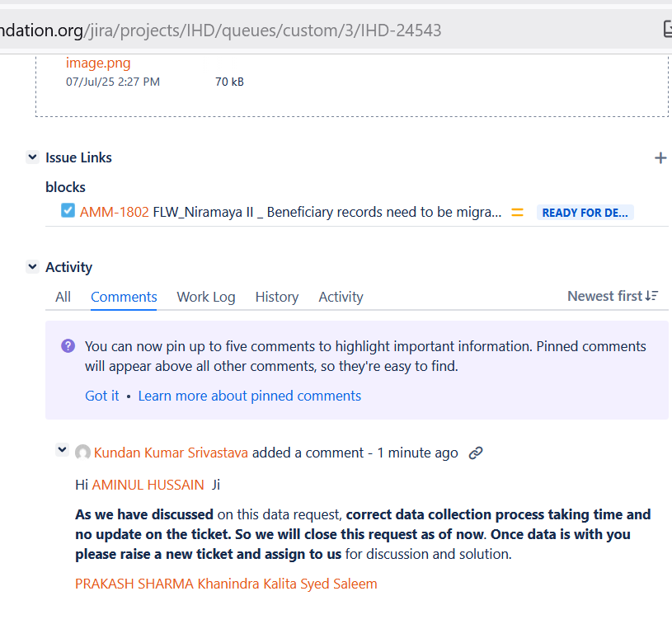Click the Newest first sort order button
Screen dimensions: 672x624
[x=612, y=296]
